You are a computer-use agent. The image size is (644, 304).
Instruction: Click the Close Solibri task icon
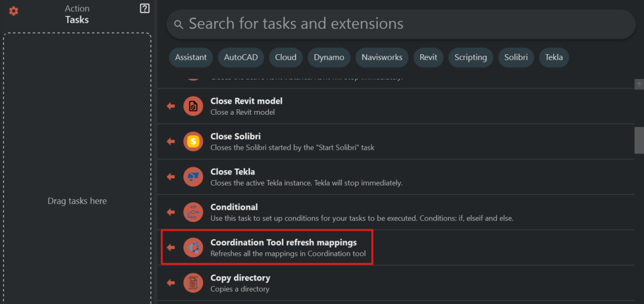point(193,142)
